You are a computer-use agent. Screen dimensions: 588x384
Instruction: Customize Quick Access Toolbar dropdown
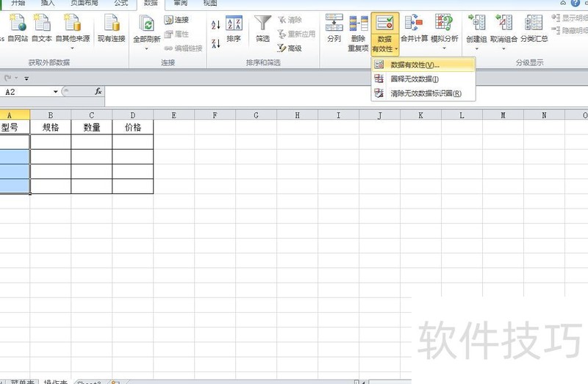coord(26,79)
